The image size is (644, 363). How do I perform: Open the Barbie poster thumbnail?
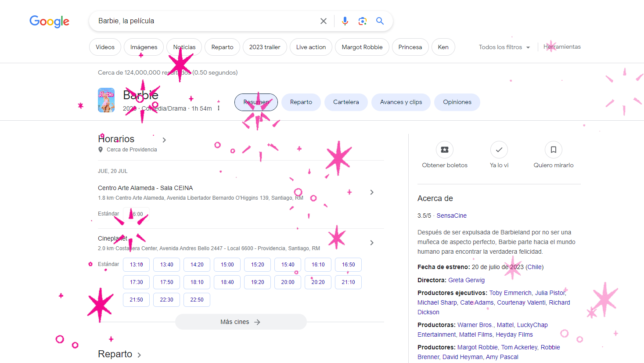pos(106,100)
